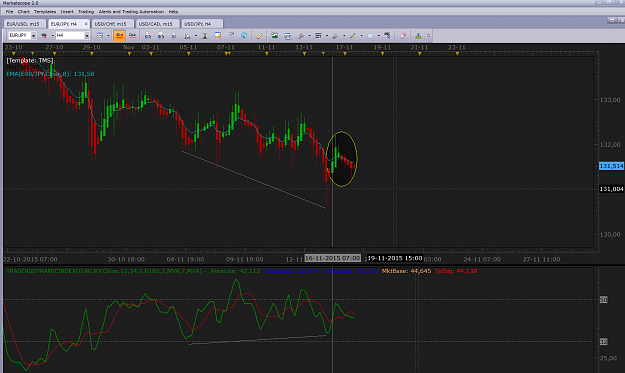Select the ellipse shape drawing tool
The image size is (625, 373).
point(370,35)
